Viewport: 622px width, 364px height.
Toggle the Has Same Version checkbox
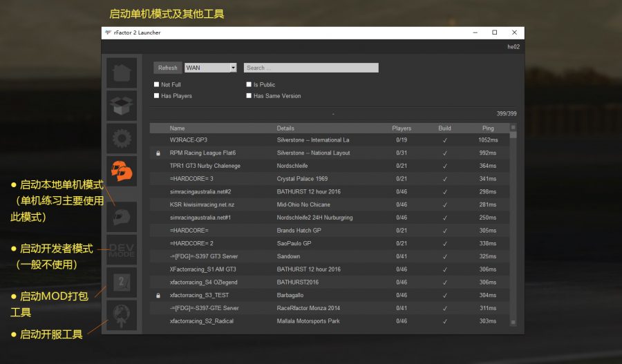pyautogui.click(x=249, y=95)
